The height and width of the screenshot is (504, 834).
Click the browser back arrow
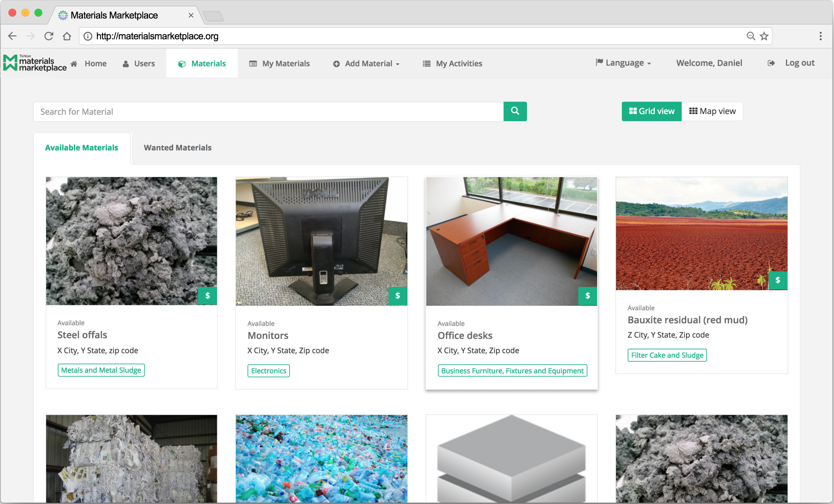12,36
